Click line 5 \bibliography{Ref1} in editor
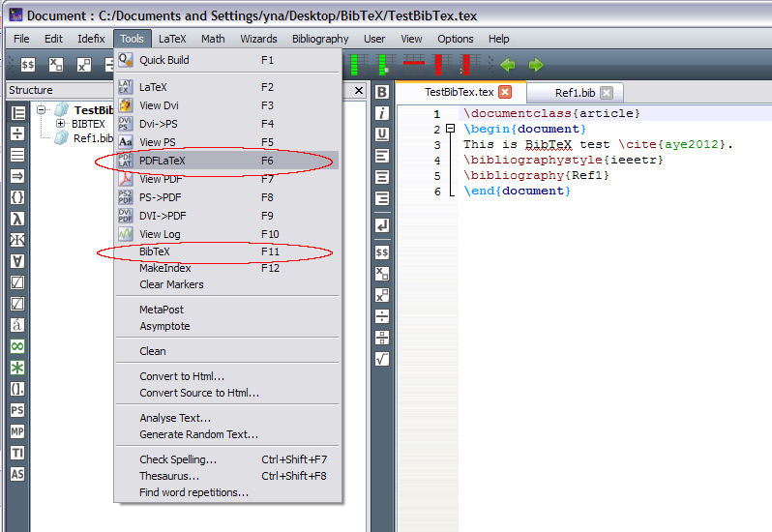This screenshot has height=532, width=772. 536,175
